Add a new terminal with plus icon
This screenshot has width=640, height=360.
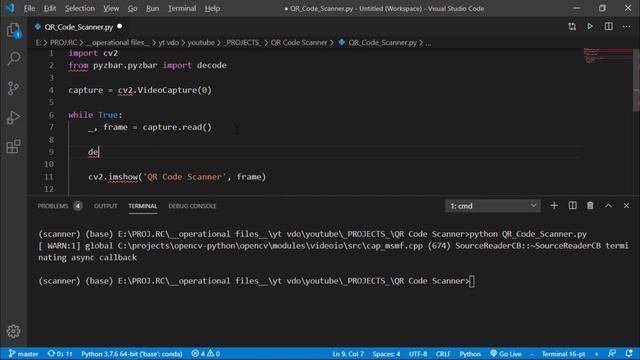point(554,206)
